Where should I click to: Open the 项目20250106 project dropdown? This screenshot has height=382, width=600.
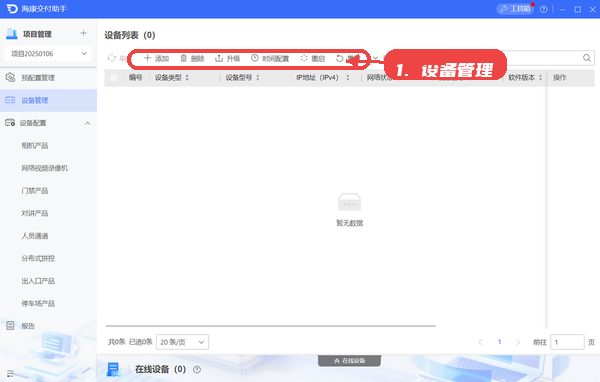49,54
